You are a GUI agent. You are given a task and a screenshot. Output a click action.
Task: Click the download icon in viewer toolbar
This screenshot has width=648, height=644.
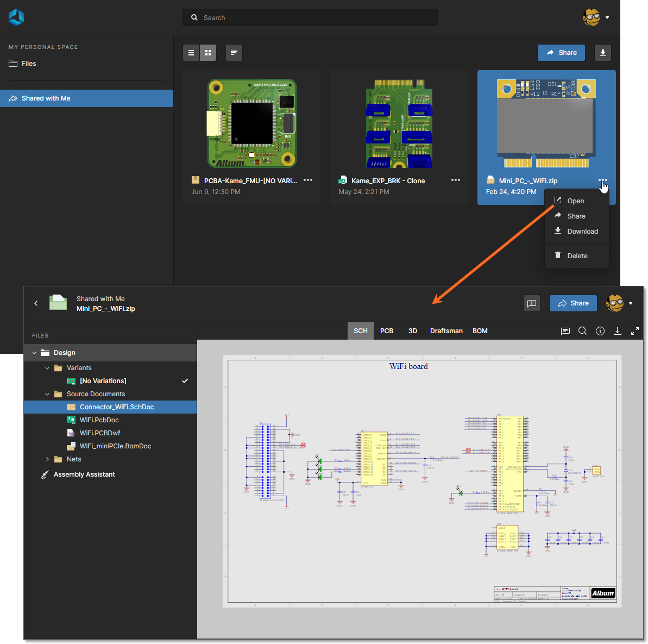(x=618, y=331)
